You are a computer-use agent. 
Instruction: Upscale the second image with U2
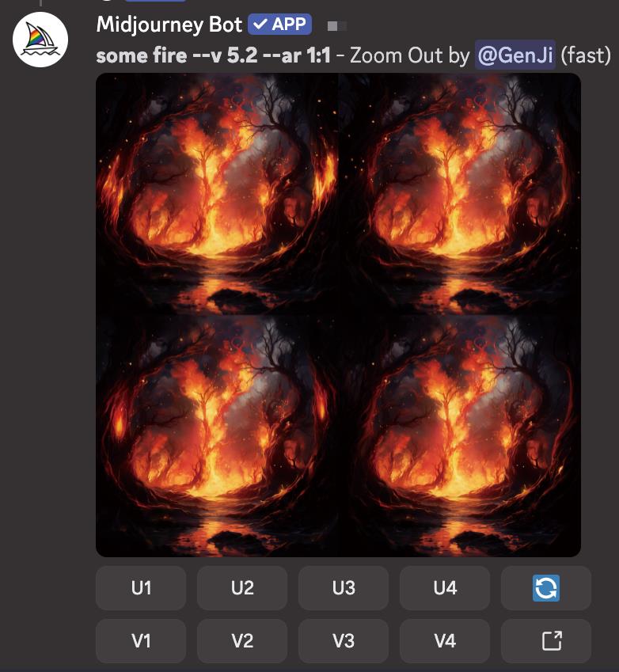click(242, 587)
